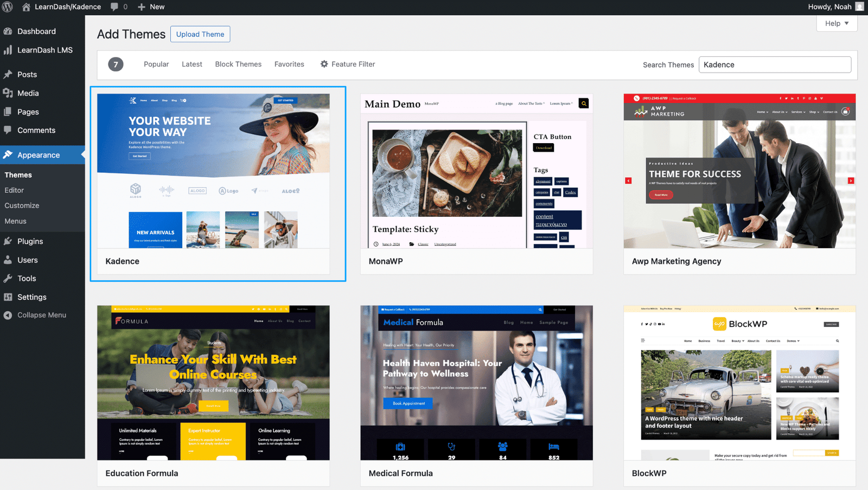Click the Posts pushpin icon
Screen dimensions: 868x490
(8, 74)
